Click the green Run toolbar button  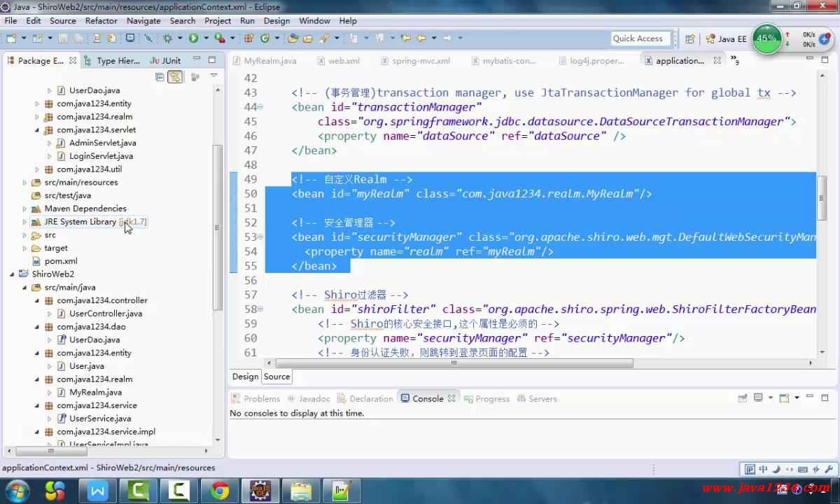[x=193, y=38]
